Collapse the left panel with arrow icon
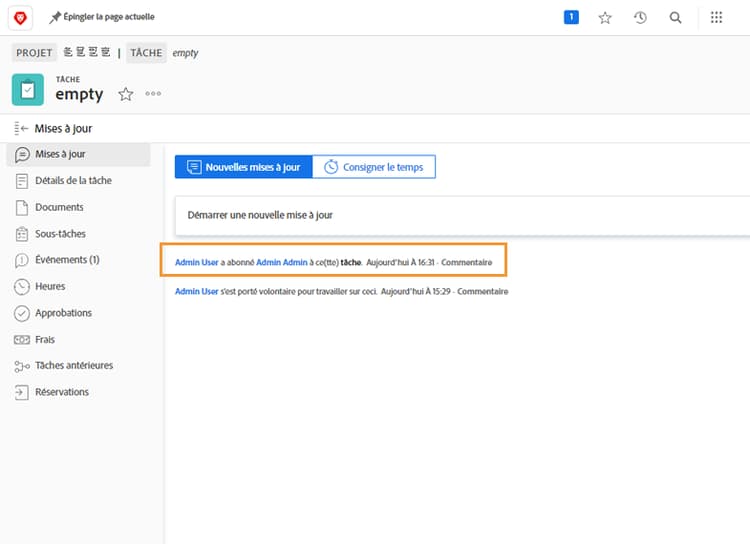 click(21, 128)
